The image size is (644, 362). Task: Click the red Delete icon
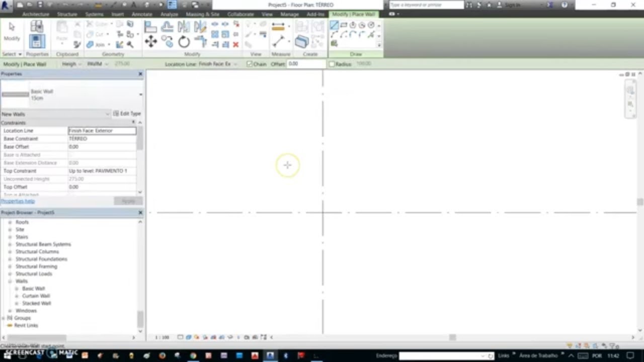tap(235, 45)
